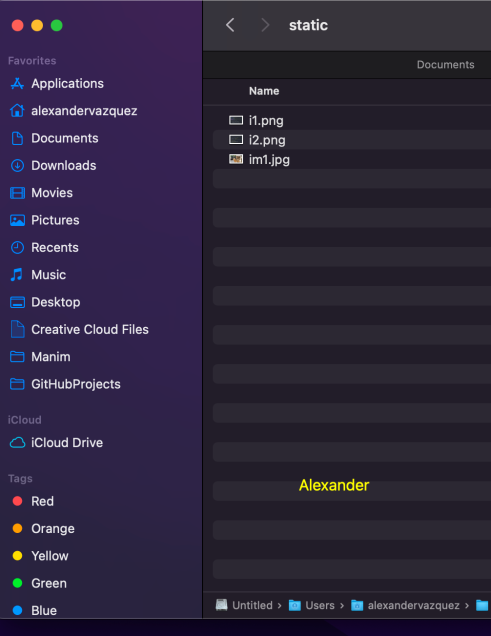This screenshot has width=491, height=636.
Task: Open iCloud Drive
Action: click(x=56, y=443)
